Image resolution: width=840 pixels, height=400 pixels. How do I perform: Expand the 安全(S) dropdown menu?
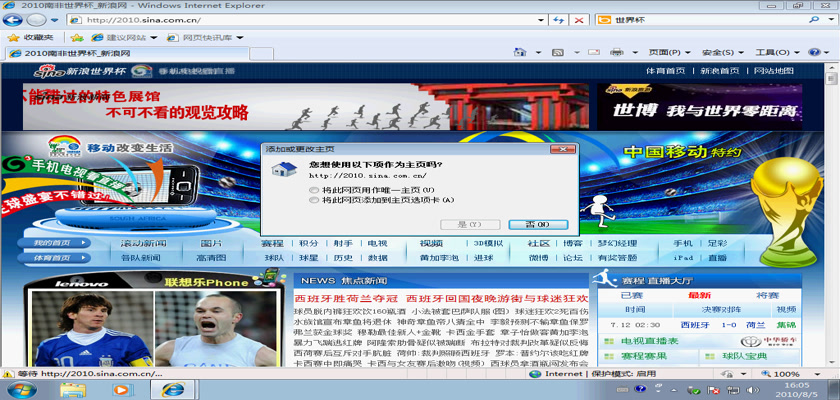(722, 52)
